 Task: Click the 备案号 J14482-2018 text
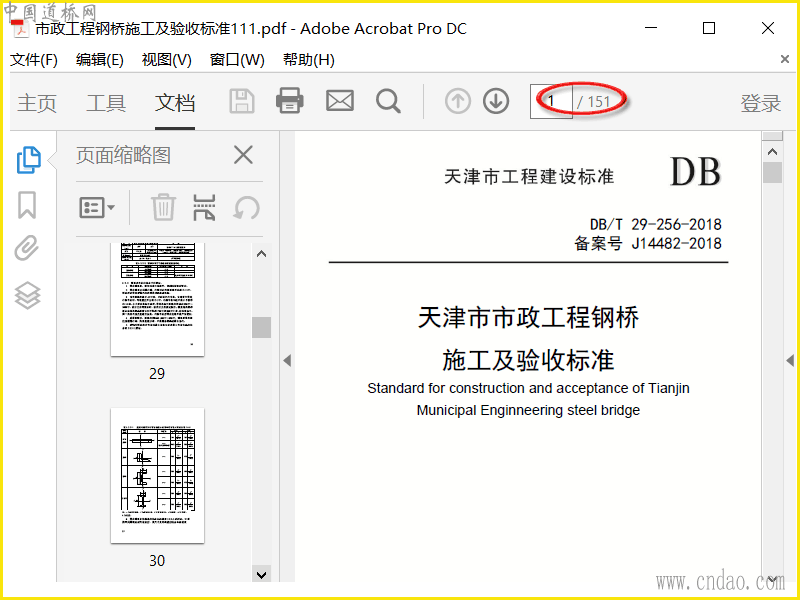pyautogui.click(x=648, y=243)
